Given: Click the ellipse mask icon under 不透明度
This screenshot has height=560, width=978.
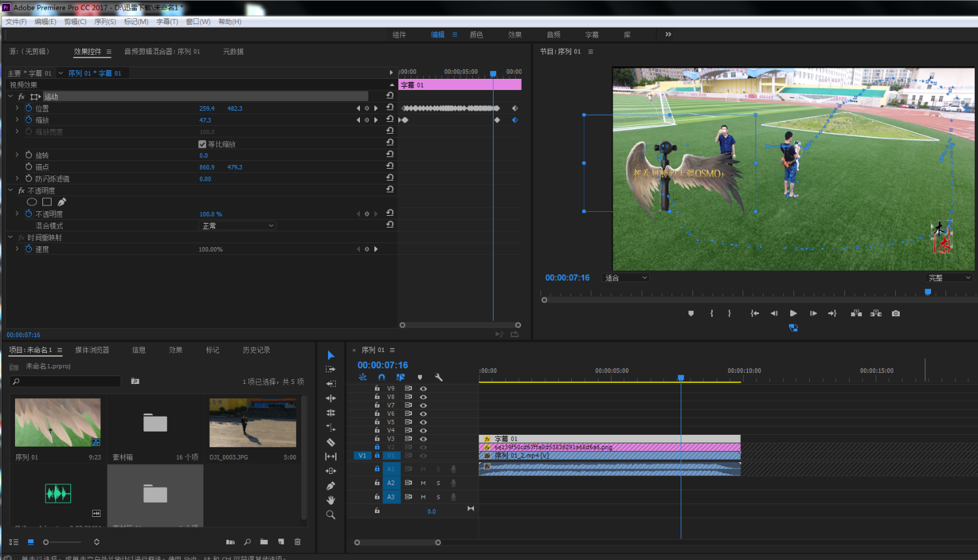Looking at the screenshot, I should tap(31, 202).
